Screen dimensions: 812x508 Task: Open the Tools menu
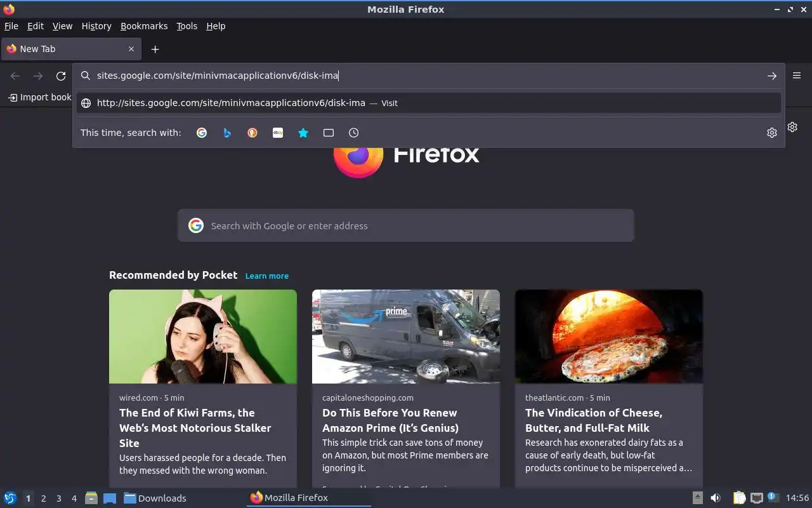[187, 26]
